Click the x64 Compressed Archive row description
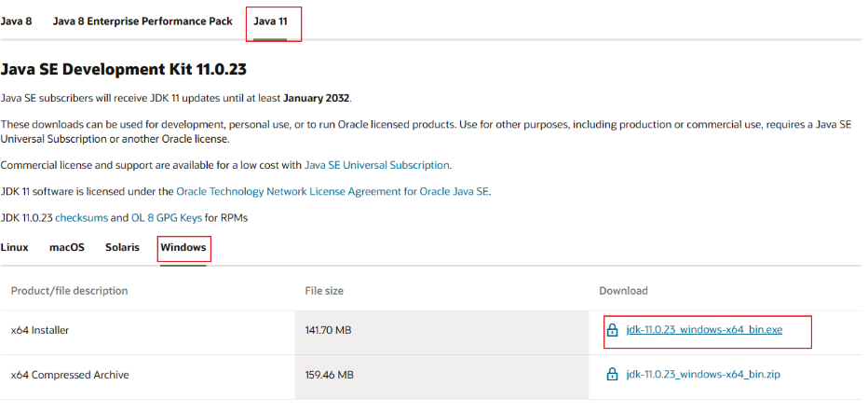This screenshot has height=413, width=868. coord(70,375)
